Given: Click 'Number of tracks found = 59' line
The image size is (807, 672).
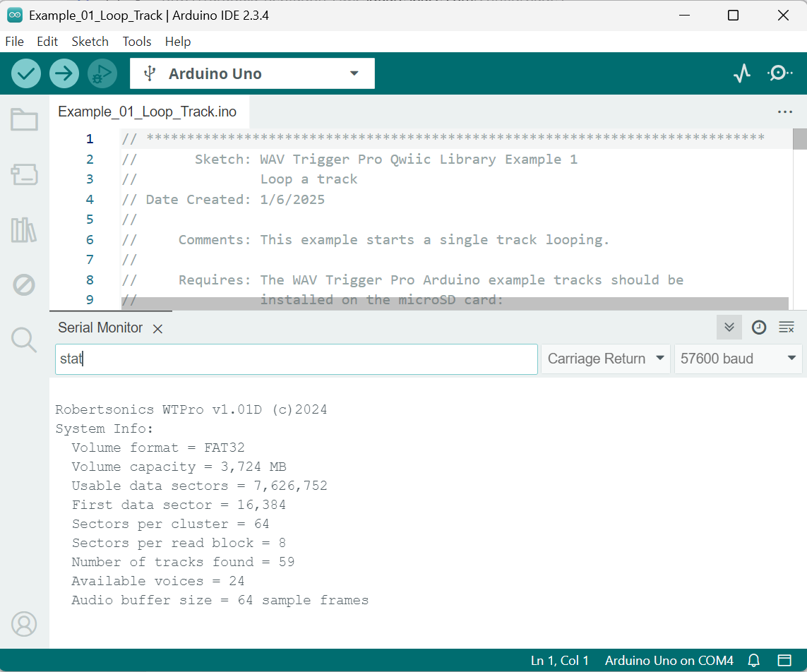Looking at the screenshot, I should click(x=183, y=562).
